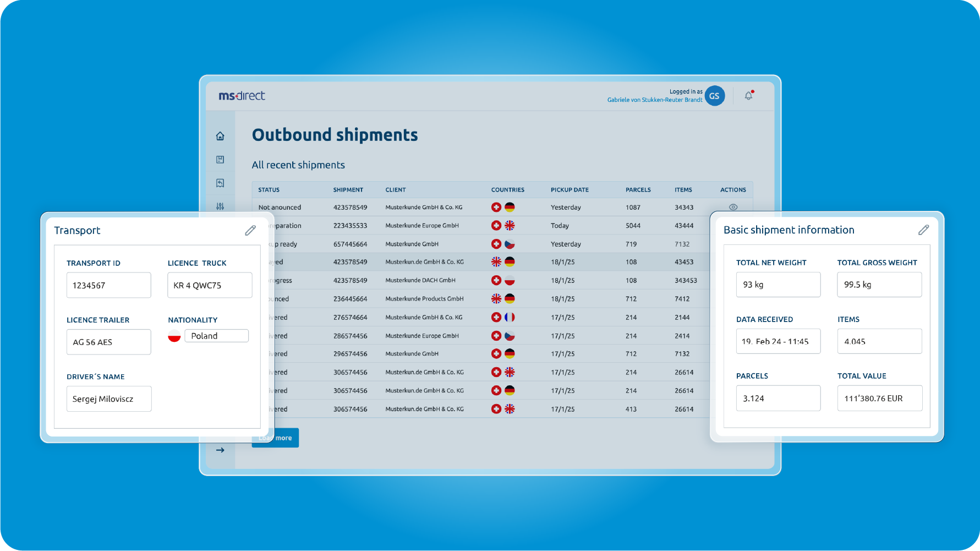
Task: Expand the sidebar with the arrow icon
Action: 220,450
